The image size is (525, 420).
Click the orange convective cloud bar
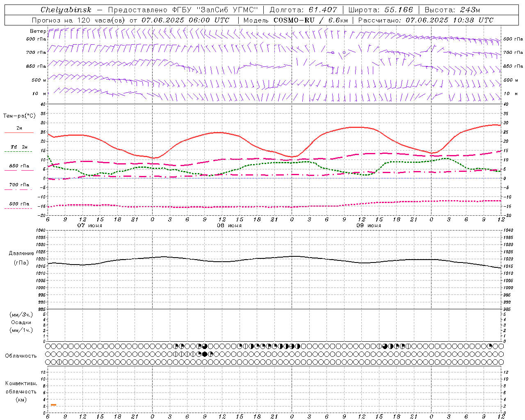point(53,405)
